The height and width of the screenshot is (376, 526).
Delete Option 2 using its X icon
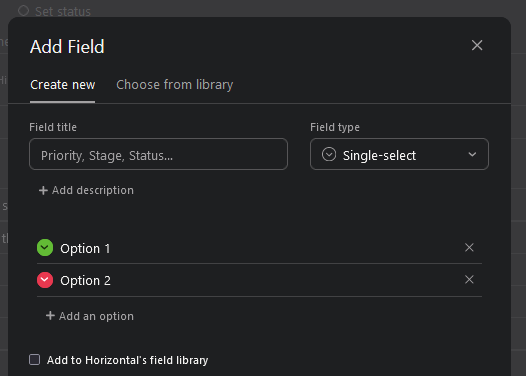pyautogui.click(x=469, y=279)
